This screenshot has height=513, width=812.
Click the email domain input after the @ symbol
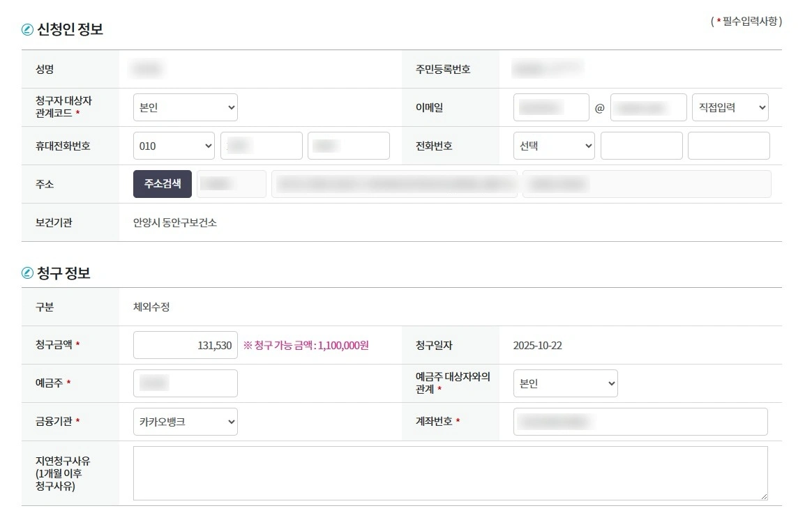pyautogui.click(x=648, y=107)
